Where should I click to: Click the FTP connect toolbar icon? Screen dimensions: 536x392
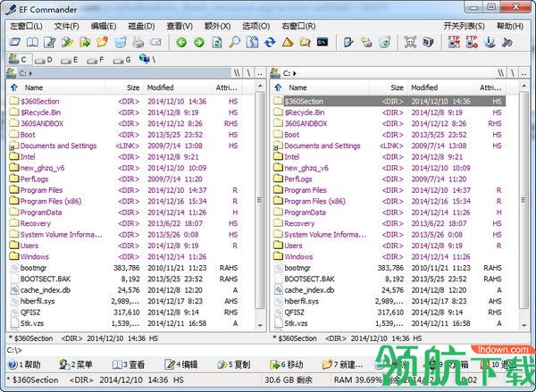coord(454,42)
